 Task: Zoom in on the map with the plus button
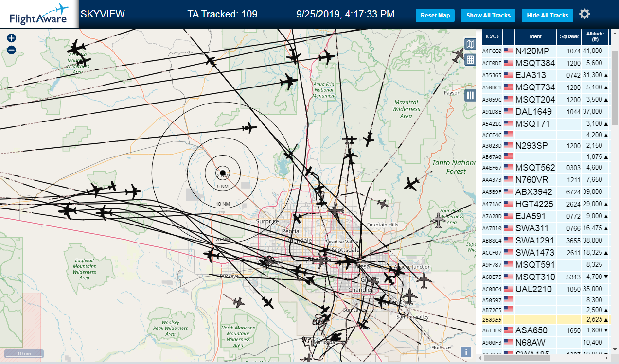point(12,38)
